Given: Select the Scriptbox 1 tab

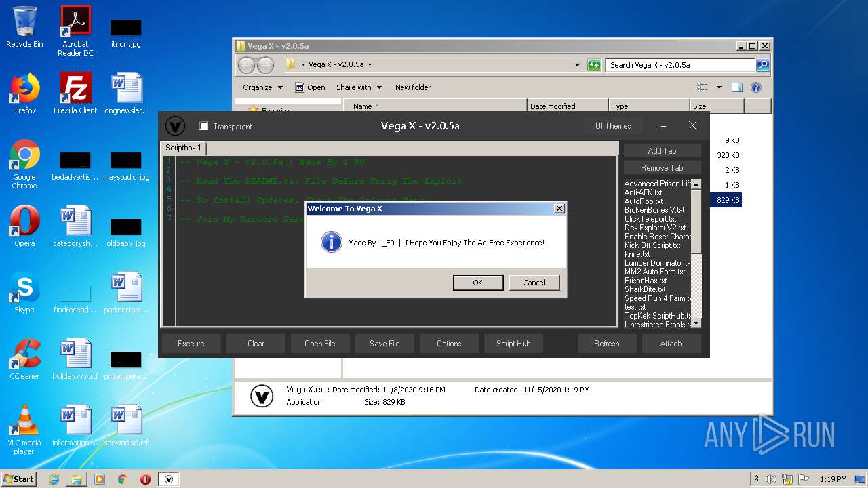Looking at the screenshot, I should coord(183,148).
